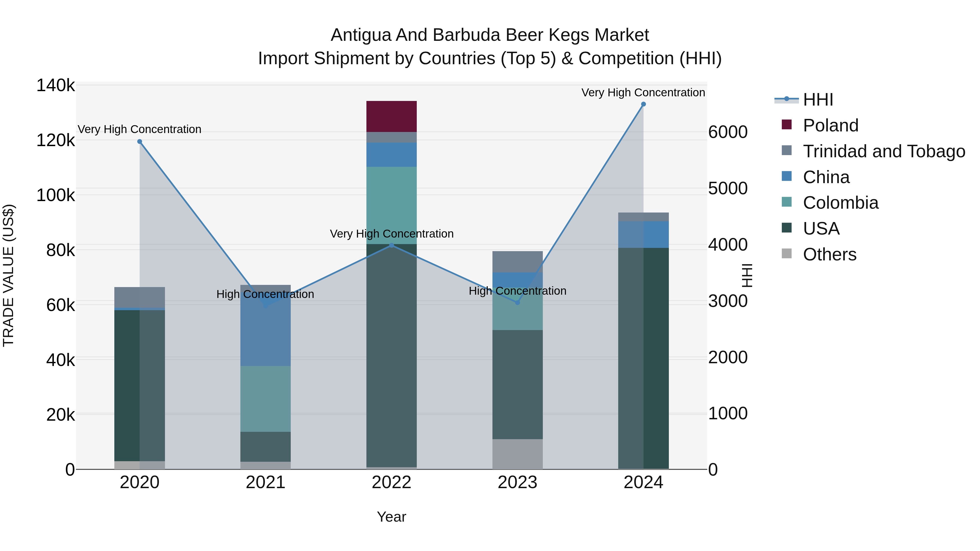
Task: Select the 2022 HHI data point
Action: point(391,245)
